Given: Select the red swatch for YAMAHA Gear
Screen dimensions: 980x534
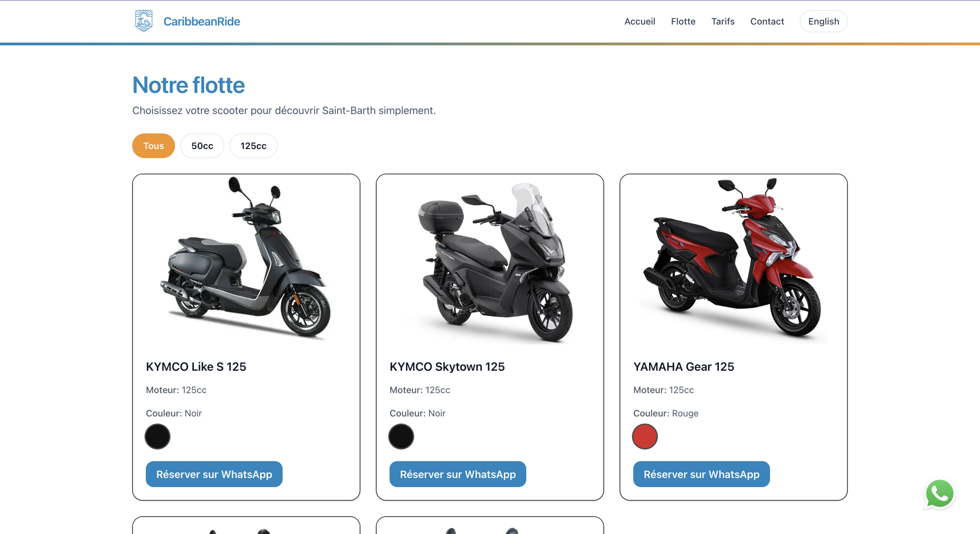Looking at the screenshot, I should 645,436.
